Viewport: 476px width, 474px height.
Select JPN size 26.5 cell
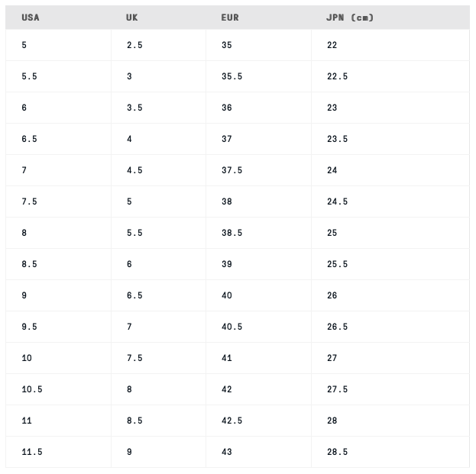click(x=390, y=327)
